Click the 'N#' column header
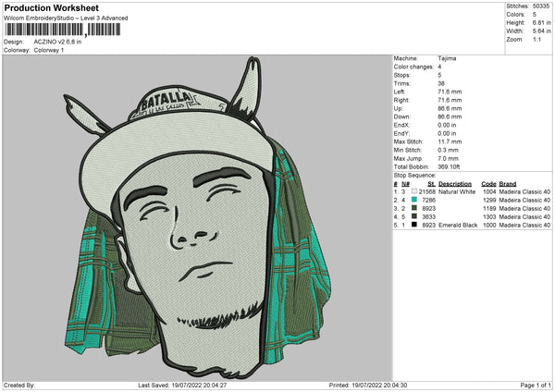 pyautogui.click(x=405, y=184)
